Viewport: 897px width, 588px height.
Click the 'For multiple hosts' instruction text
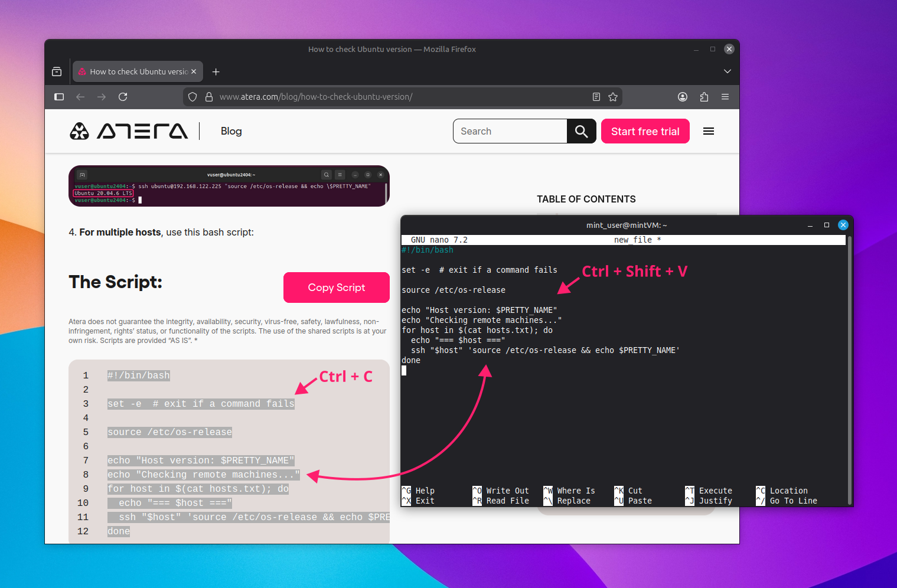pyautogui.click(x=161, y=233)
